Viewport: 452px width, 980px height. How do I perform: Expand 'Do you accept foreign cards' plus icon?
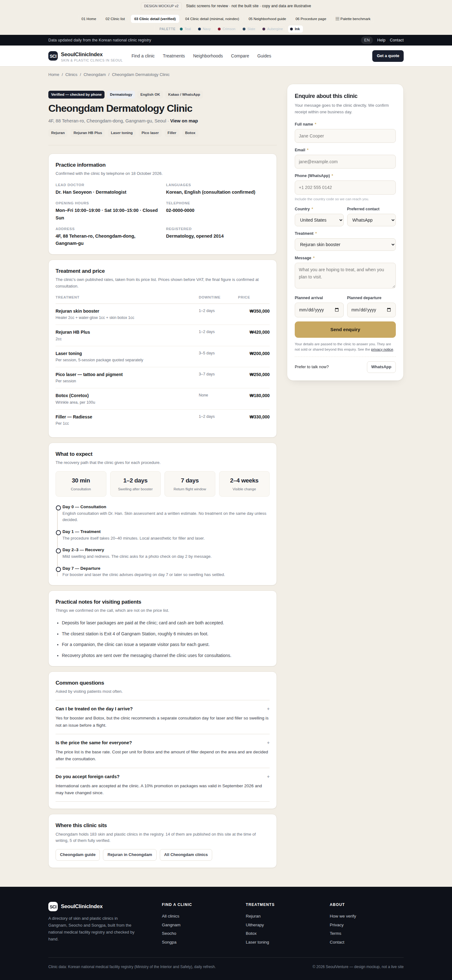click(268, 777)
